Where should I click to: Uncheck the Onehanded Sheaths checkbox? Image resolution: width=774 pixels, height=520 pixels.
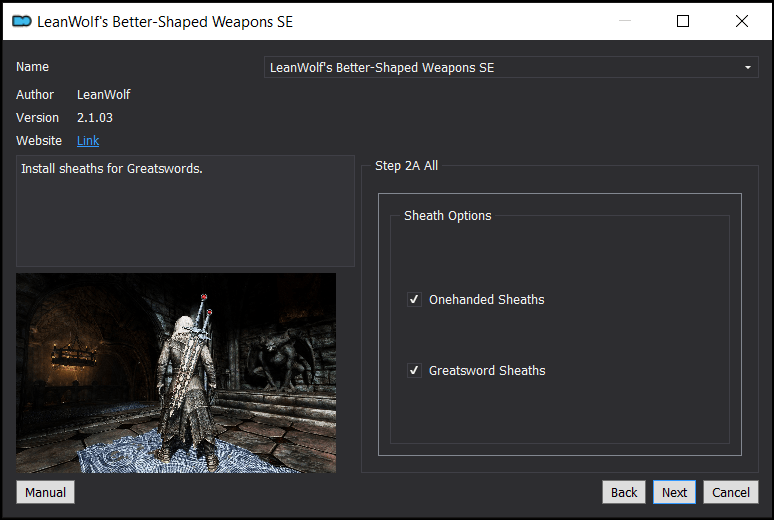point(414,300)
